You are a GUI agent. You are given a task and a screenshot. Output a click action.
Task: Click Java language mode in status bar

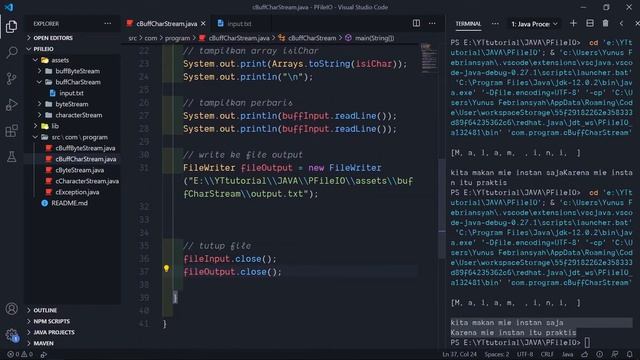pyautogui.click(x=567, y=354)
